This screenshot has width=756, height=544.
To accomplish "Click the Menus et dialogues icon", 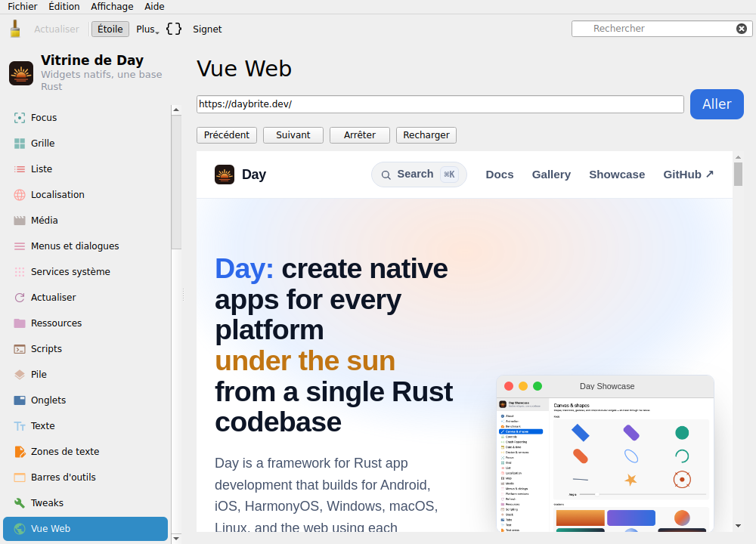I will (20, 246).
